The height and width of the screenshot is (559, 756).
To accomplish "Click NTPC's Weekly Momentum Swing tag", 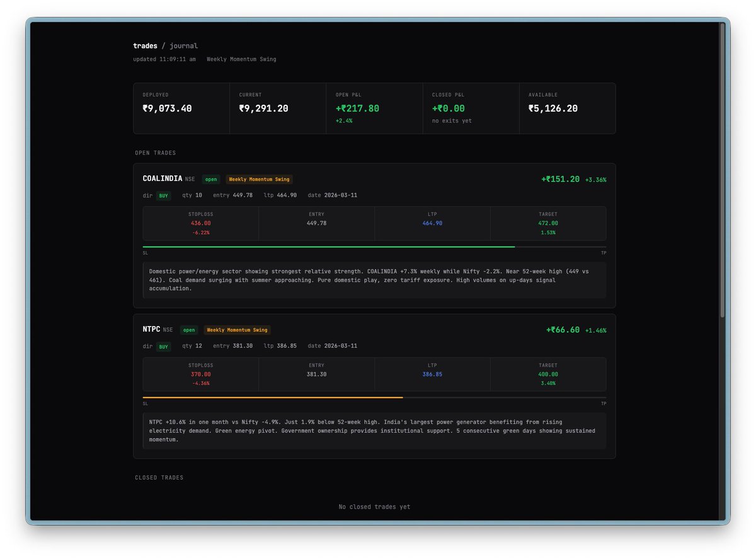I will coord(238,330).
